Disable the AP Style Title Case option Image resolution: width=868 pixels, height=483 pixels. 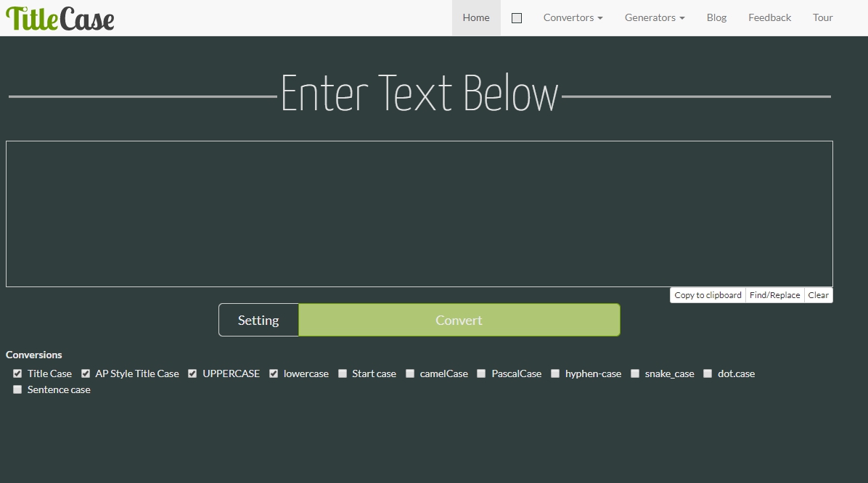pos(86,373)
